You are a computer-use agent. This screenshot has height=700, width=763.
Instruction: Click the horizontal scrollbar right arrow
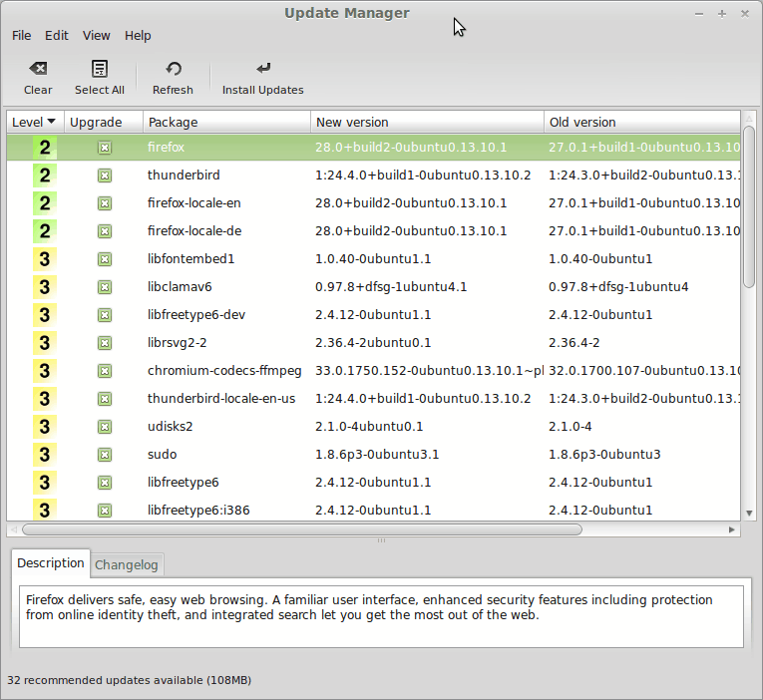point(731,529)
